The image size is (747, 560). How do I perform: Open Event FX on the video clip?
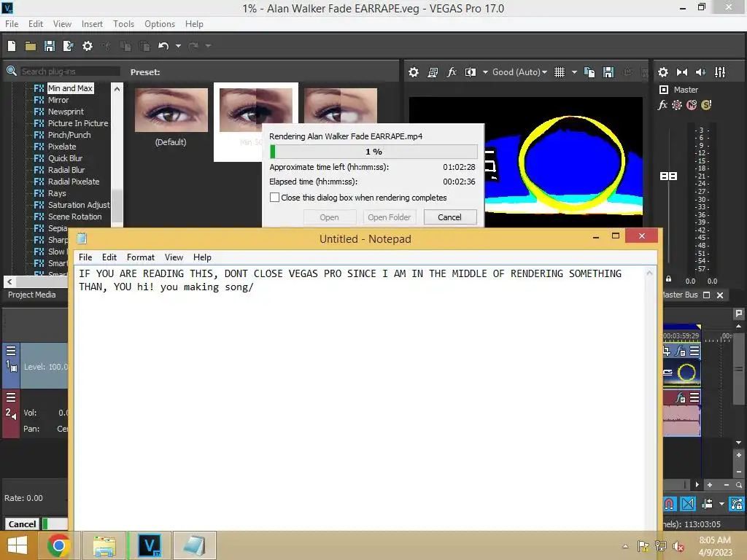pyautogui.click(x=681, y=351)
